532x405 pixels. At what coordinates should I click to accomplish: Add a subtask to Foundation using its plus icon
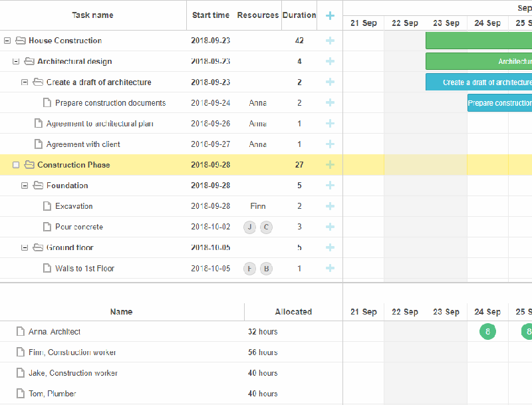(x=330, y=186)
